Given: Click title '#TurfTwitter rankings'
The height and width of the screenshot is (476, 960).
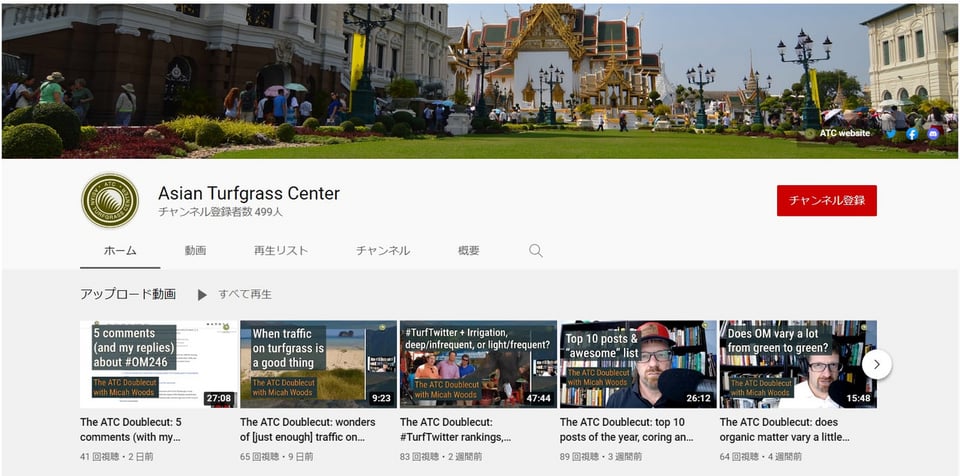Looking at the screenshot, I should tap(456, 430).
